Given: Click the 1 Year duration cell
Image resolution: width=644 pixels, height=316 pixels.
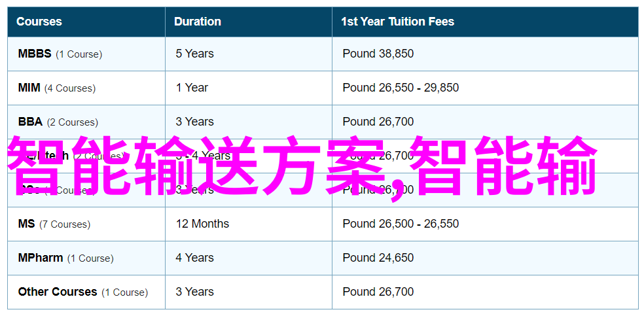Looking at the screenshot, I should click(x=192, y=88).
